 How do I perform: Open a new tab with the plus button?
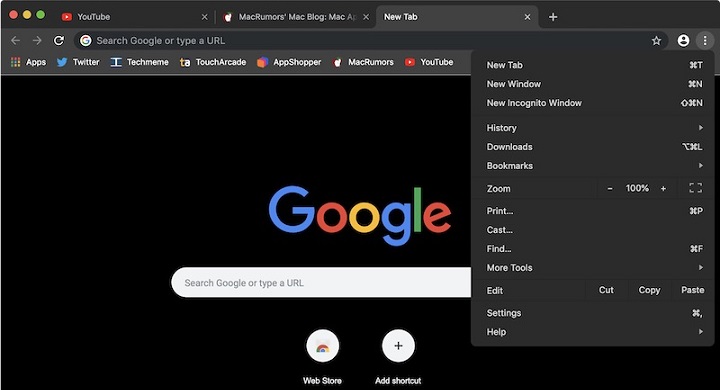[553, 17]
